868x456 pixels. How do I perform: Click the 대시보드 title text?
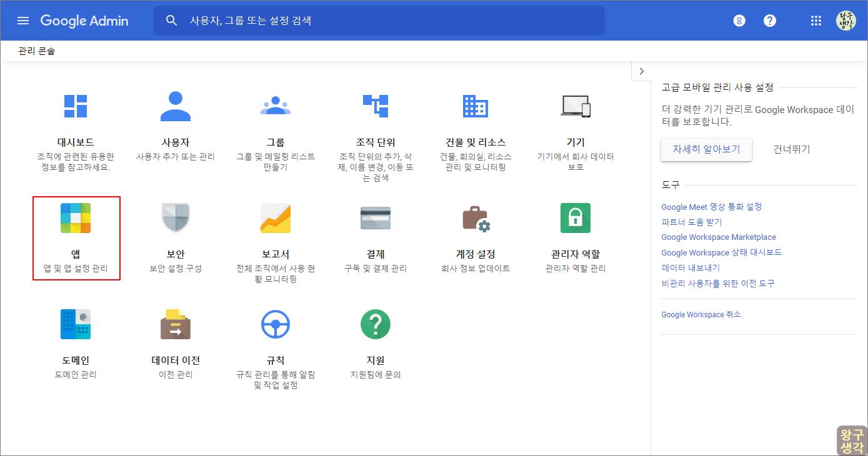76,142
